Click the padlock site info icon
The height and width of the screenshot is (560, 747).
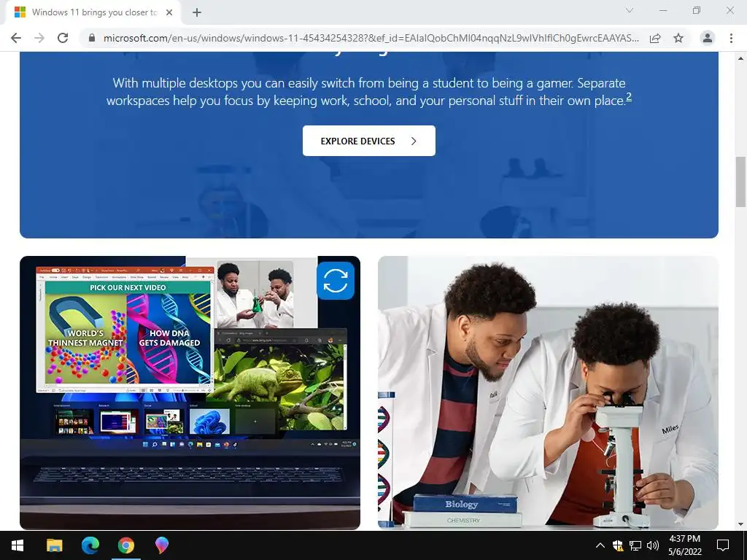tap(92, 38)
